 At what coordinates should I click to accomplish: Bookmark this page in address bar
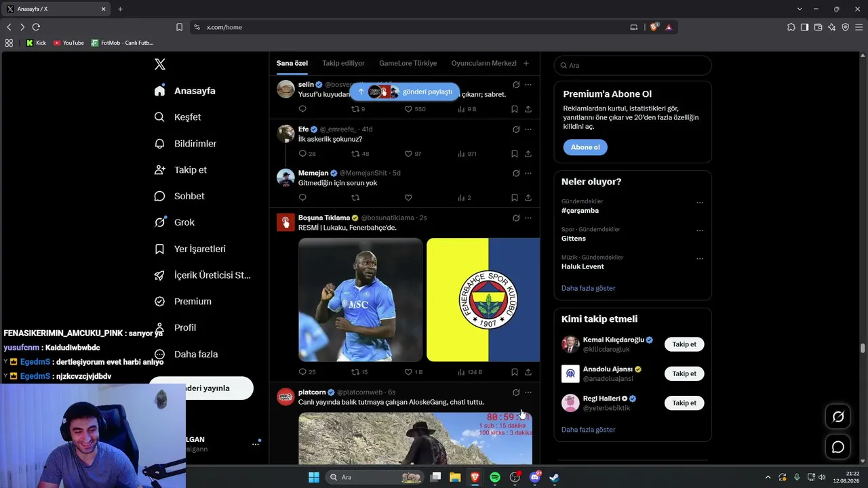click(x=179, y=27)
